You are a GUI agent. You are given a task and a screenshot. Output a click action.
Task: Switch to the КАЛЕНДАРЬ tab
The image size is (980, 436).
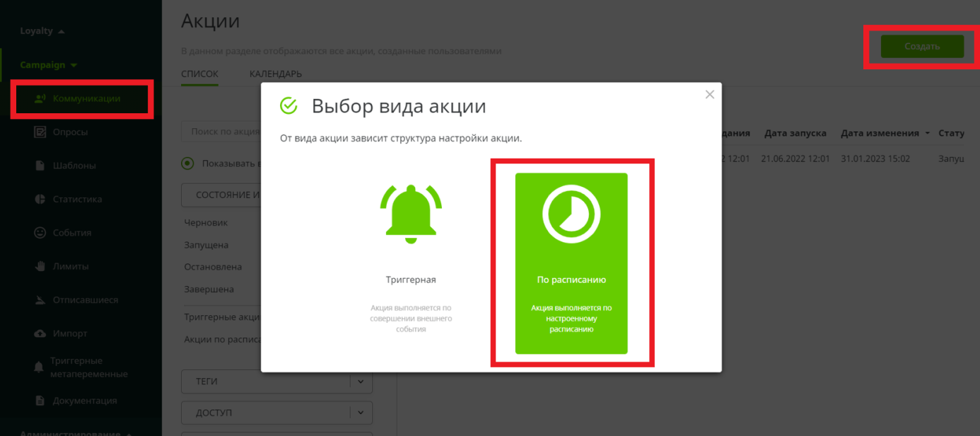(275, 74)
